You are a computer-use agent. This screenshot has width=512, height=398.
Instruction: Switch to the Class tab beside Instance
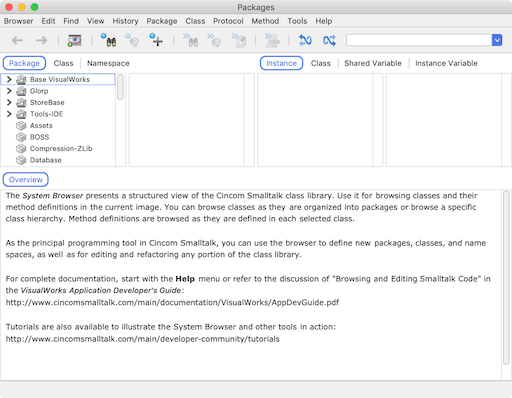coord(321,63)
